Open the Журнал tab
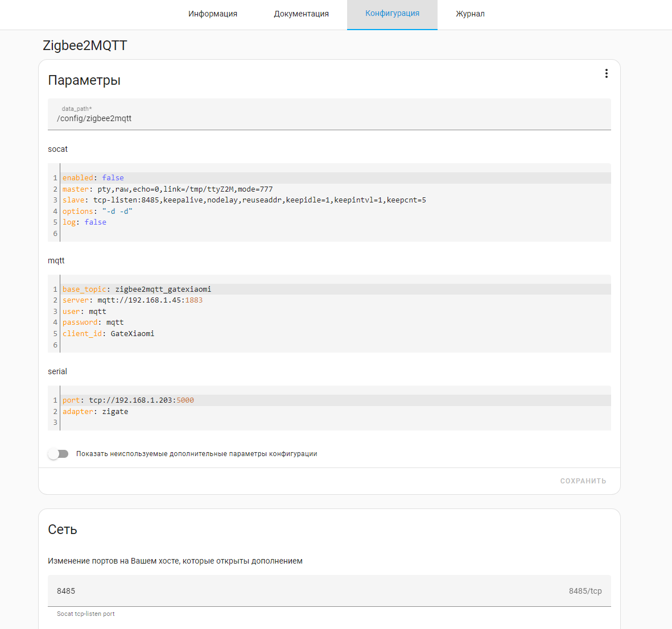This screenshot has width=672, height=629. [x=470, y=14]
